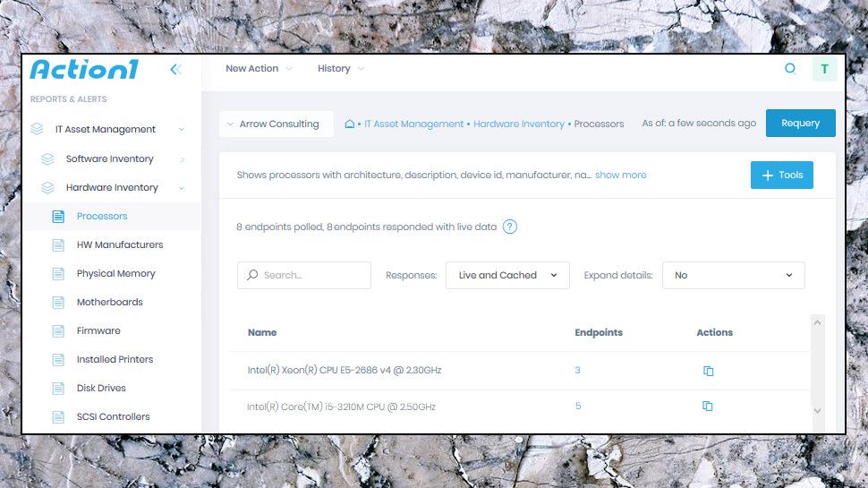
Task: Click copy icon for Core i5-3210M row
Action: click(x=708, y=407)
